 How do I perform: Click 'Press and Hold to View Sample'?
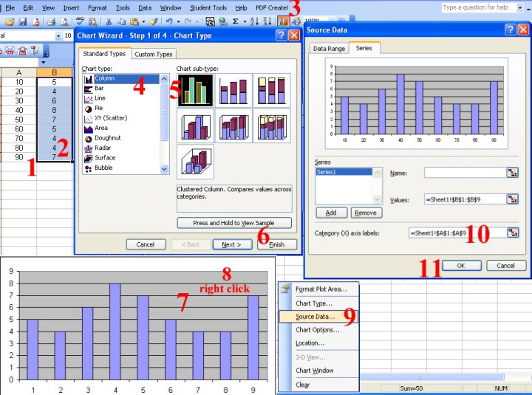tap(234, 223)
